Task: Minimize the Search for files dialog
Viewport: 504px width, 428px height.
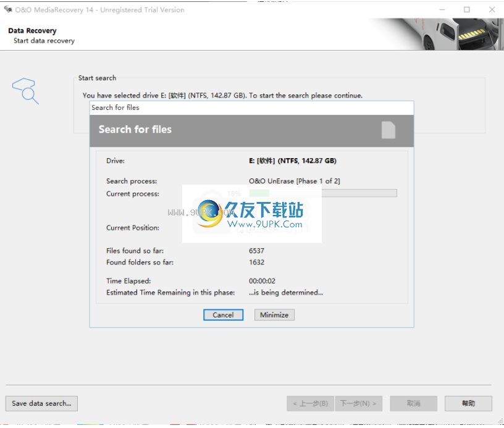Action: [x=274, y=315]
